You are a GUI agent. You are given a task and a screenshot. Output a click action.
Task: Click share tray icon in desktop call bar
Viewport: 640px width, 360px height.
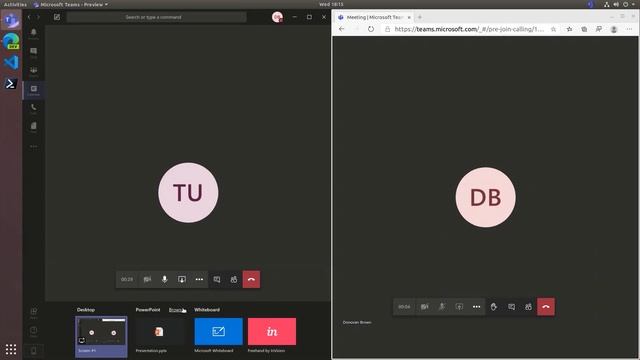[182, 280]
